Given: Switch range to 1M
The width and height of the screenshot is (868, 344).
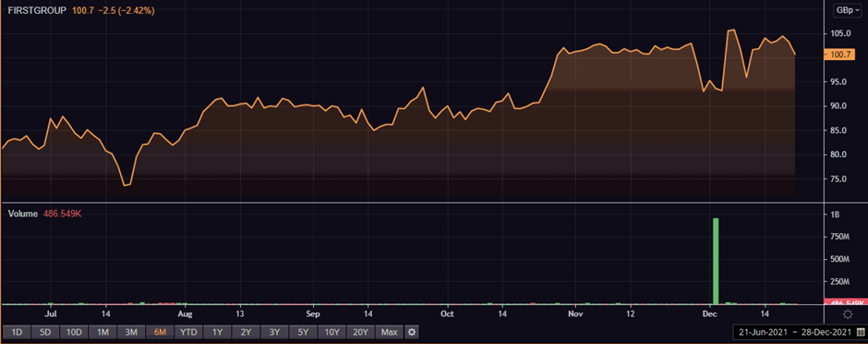Looking at the screenshot, I should [103, 332].
